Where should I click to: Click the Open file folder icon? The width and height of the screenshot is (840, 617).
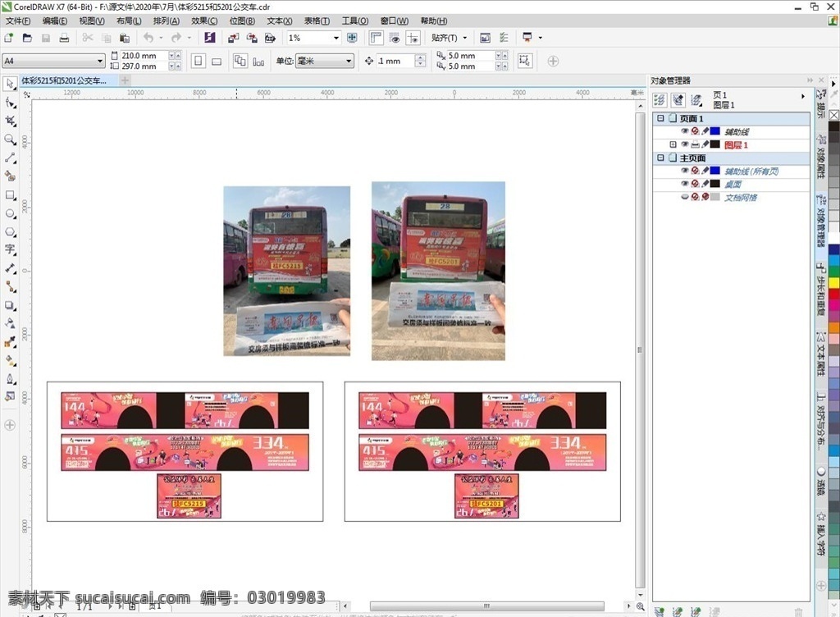[27, 38]
